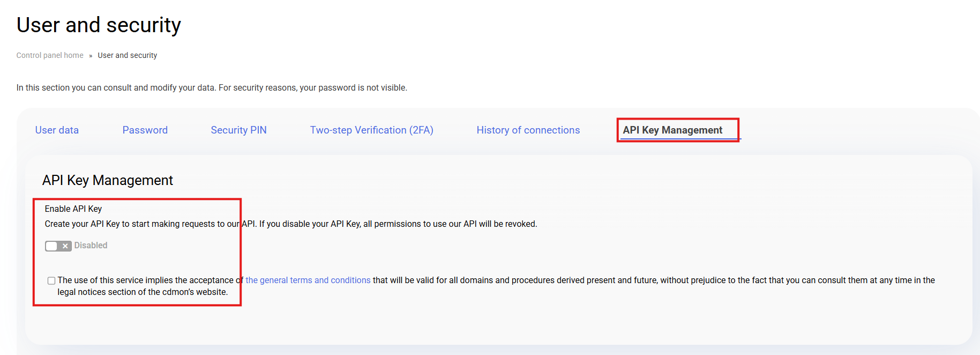Image resolution: width=980 pixels, height=355 pixels.
Task: Click the 'legal notices section' text line
Action: 143,292
